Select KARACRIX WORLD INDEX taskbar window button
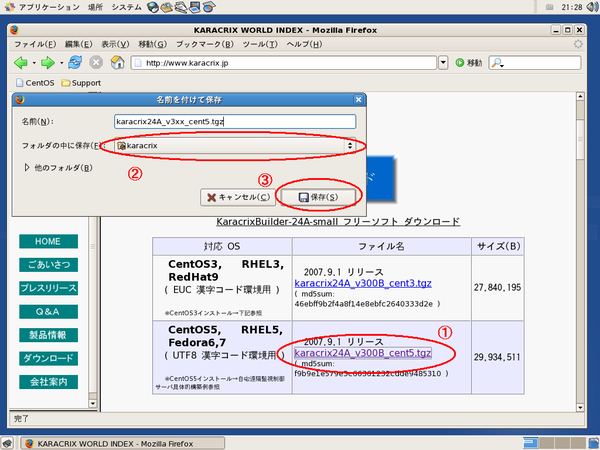 [122, 443]
